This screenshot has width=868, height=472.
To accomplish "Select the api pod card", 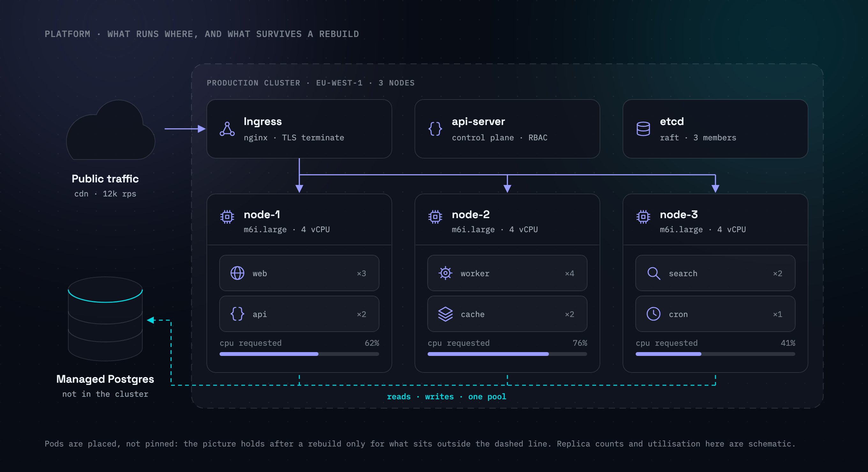I will [299, 314].
